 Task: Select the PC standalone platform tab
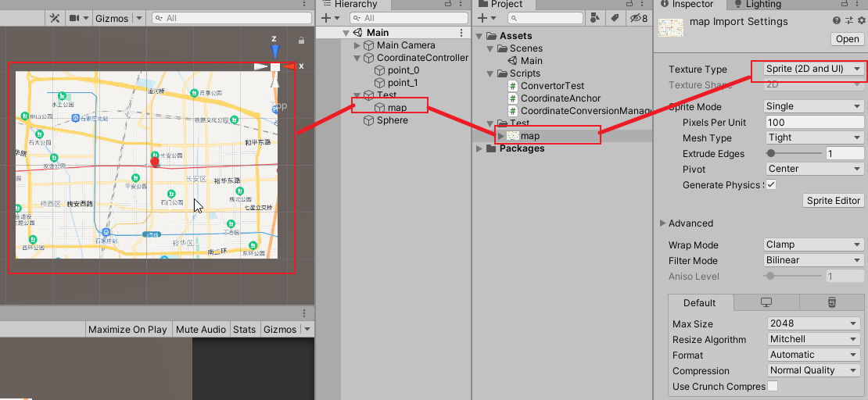pyautogui.click(x=766, y=302)
